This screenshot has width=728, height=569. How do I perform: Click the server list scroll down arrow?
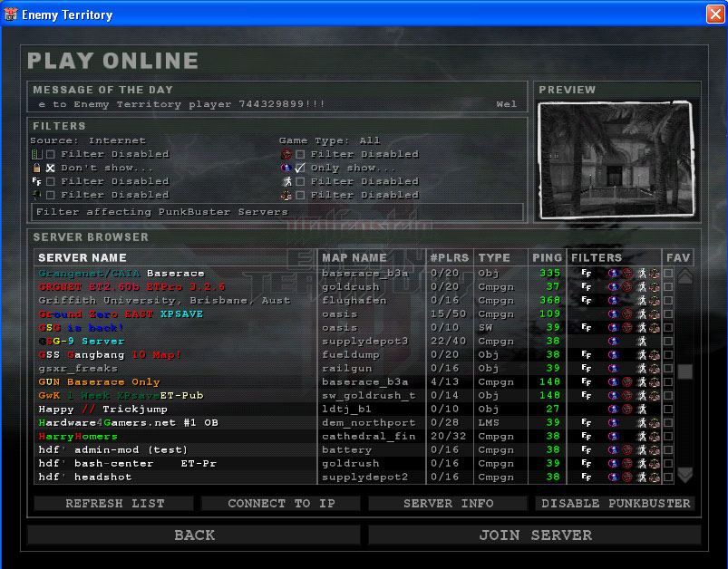(685, 475)
